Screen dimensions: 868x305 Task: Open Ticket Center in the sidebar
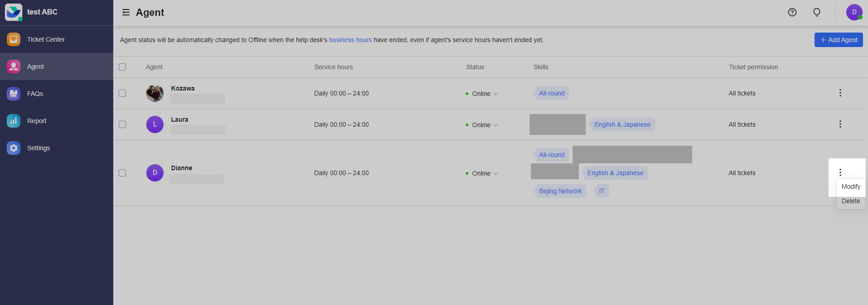[x=57, y=39]
